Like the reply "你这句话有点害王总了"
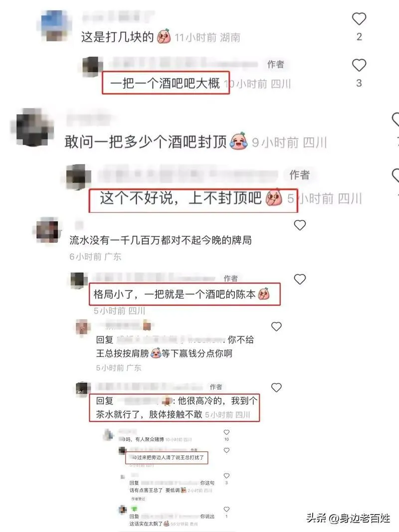399x532 pixels. (x=226, y=476)
